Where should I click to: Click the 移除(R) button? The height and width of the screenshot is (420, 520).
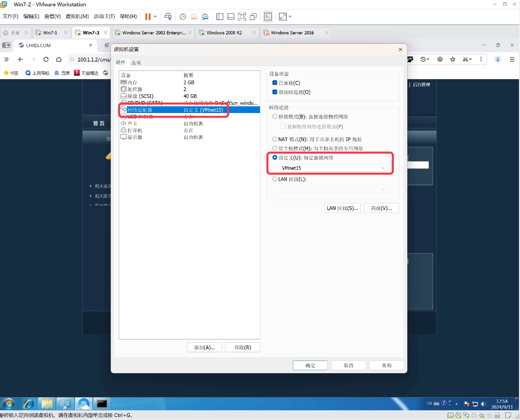[243, 347]
